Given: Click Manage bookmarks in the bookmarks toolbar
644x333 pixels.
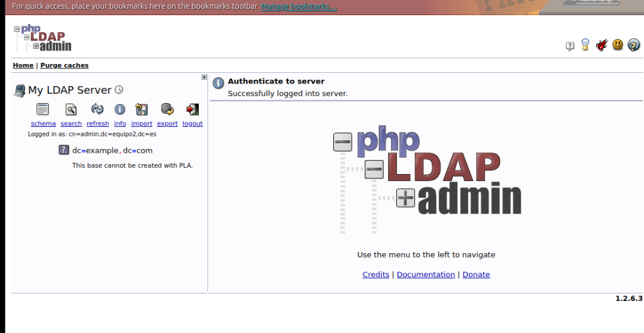Looking at the screenshot, I should [x=299, y=6].
